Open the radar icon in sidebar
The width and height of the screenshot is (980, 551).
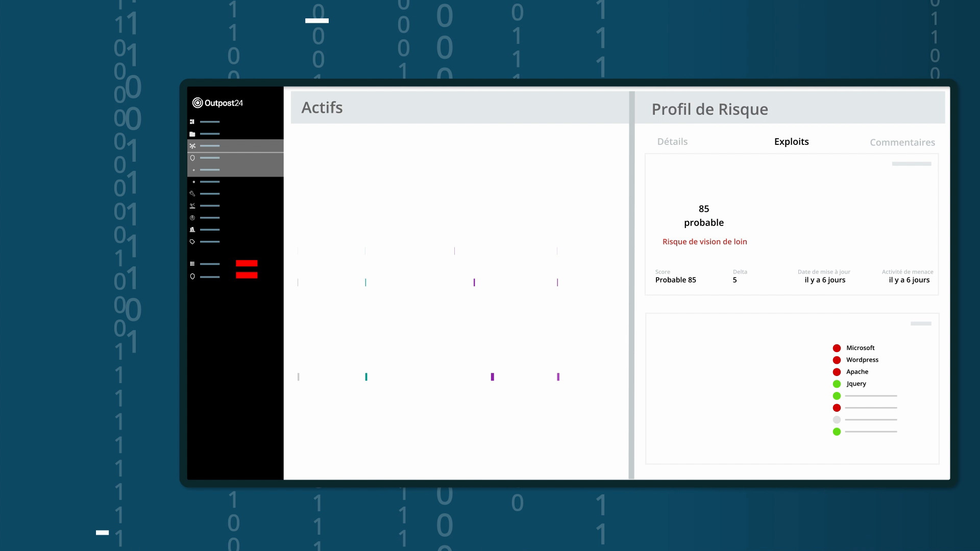coord(192,218)
